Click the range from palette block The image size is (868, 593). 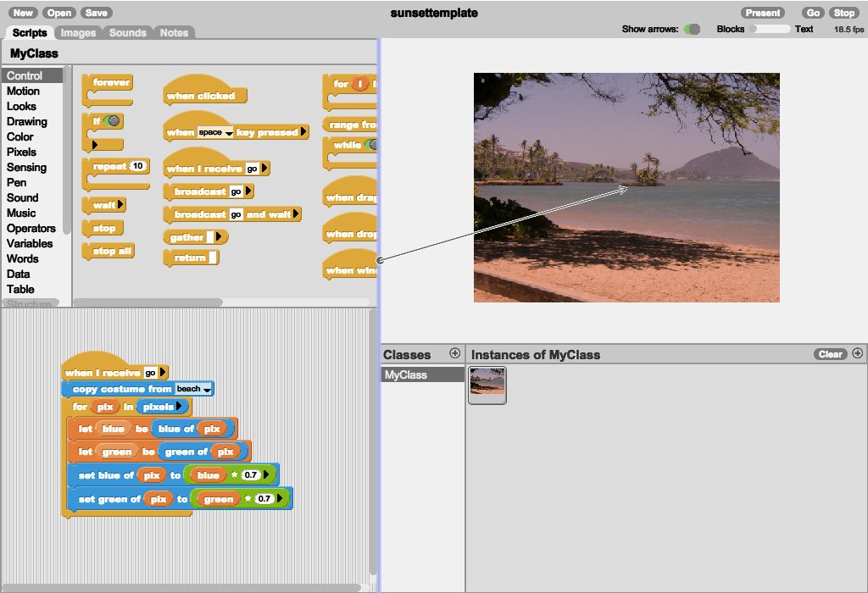(350, 125)
